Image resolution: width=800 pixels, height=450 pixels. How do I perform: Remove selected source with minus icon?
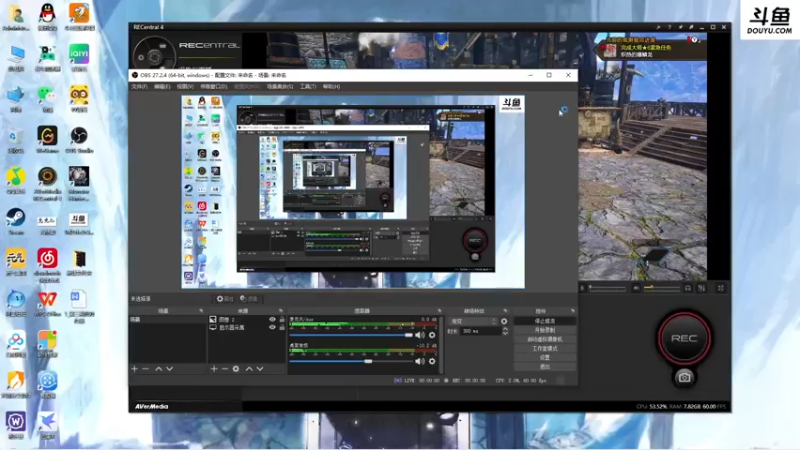click(224, 368)
